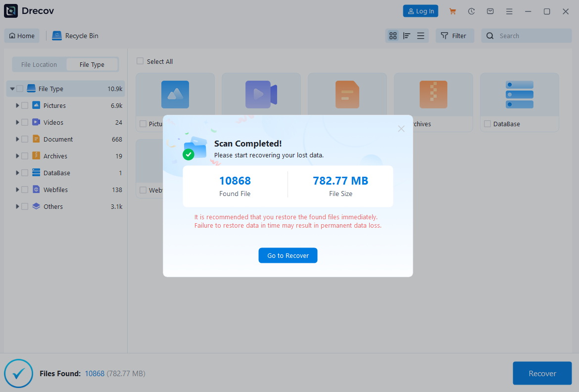Tick the Pictures checkbox in tree
Image resolution: width=579 pixels, height=392 pixels.
pos(25,105)
